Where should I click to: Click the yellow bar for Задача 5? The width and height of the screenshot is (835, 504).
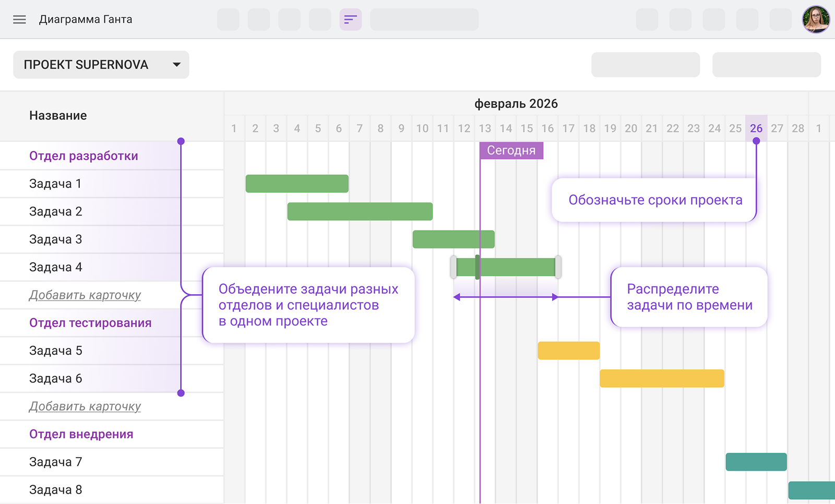(x=568, y=351)
